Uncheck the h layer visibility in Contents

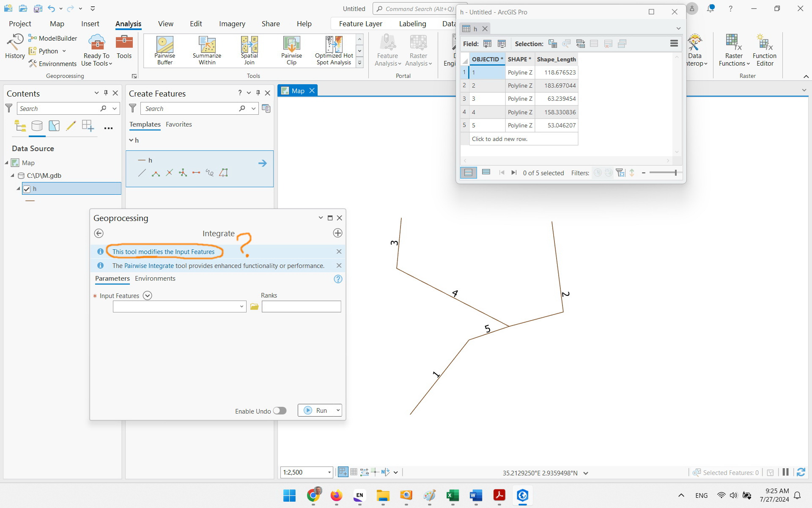(27, 189)
